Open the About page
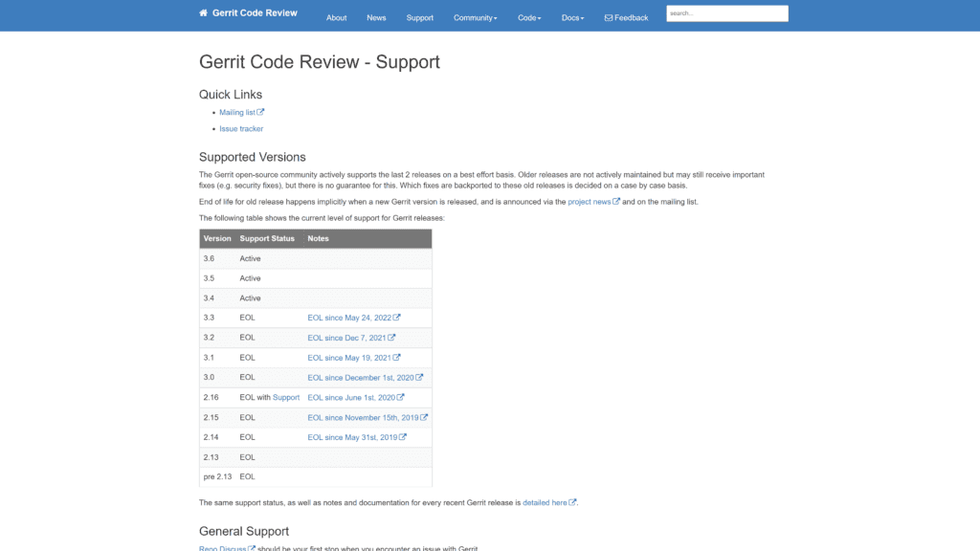This screenshot has width=980, height=551. click(x=336, y=18)
